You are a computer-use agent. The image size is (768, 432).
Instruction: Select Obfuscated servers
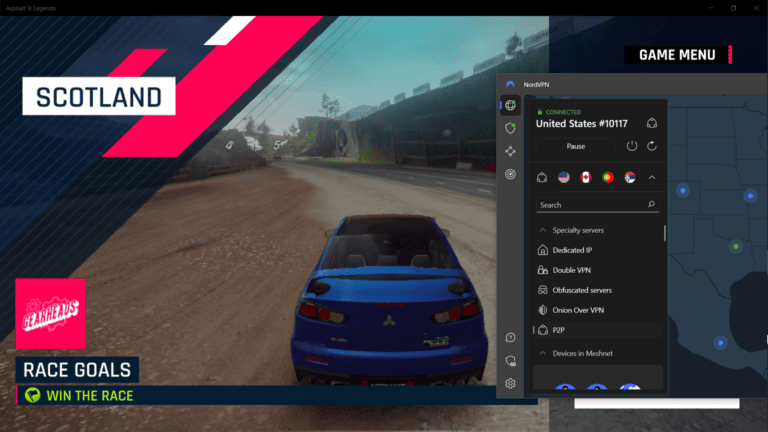pos(598,290)
